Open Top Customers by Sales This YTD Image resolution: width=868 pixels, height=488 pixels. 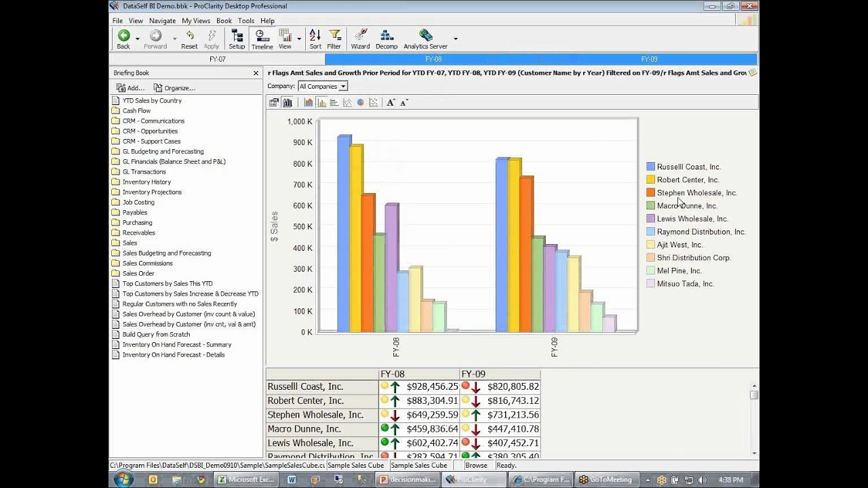(x=167, y=283)
